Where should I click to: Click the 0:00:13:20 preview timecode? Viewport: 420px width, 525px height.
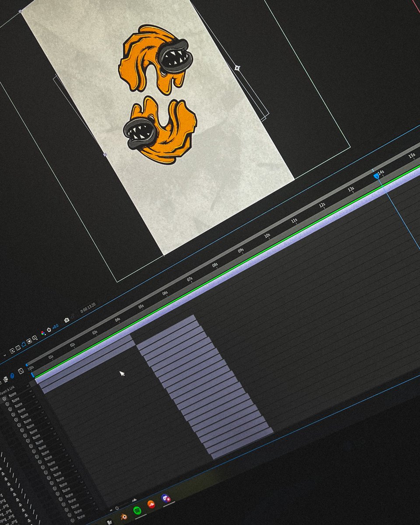click(x=88, y=308)
